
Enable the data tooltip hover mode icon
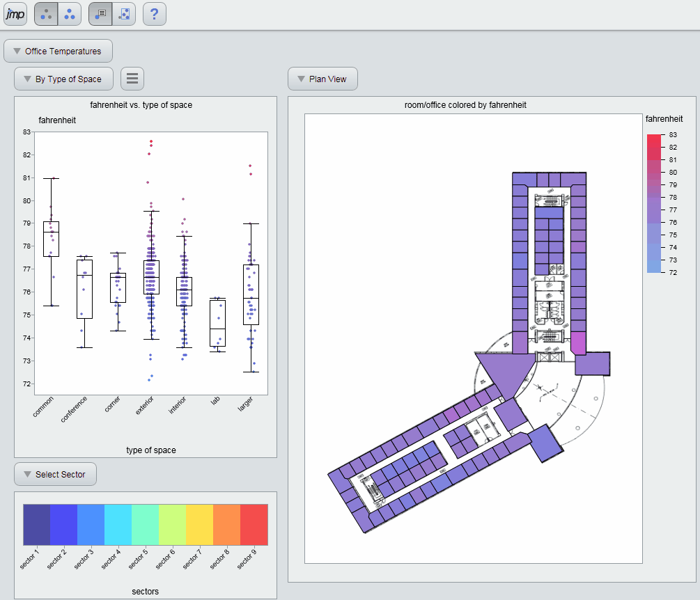coord(100,14)
